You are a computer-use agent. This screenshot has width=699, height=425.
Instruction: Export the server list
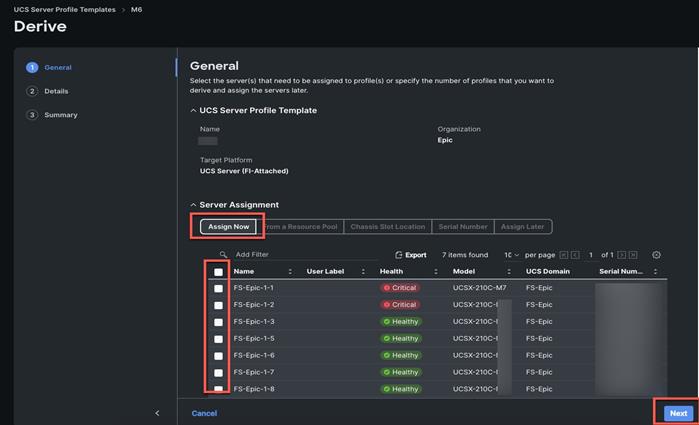(411, 255)
